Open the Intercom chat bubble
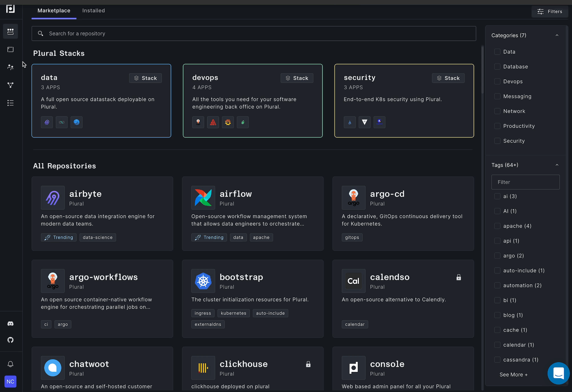572x392 pixels. 558,373
